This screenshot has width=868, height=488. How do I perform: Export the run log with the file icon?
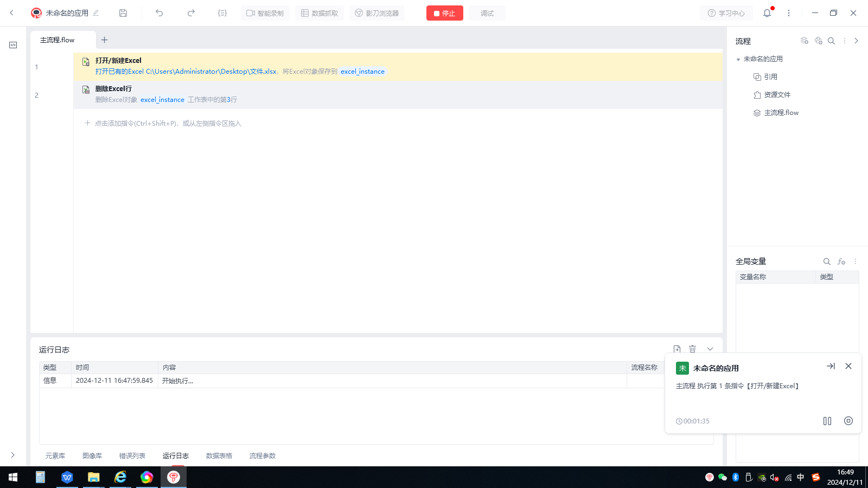[677, 349]
